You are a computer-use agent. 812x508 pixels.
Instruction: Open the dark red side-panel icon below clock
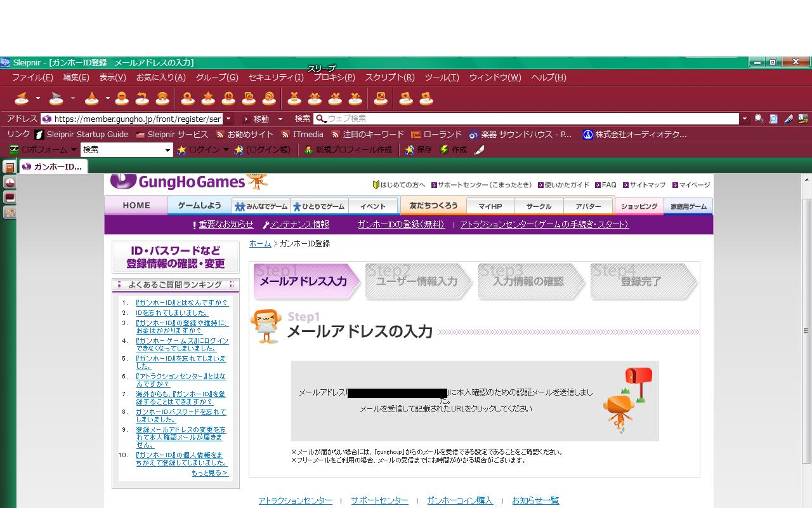pos(10,197)
